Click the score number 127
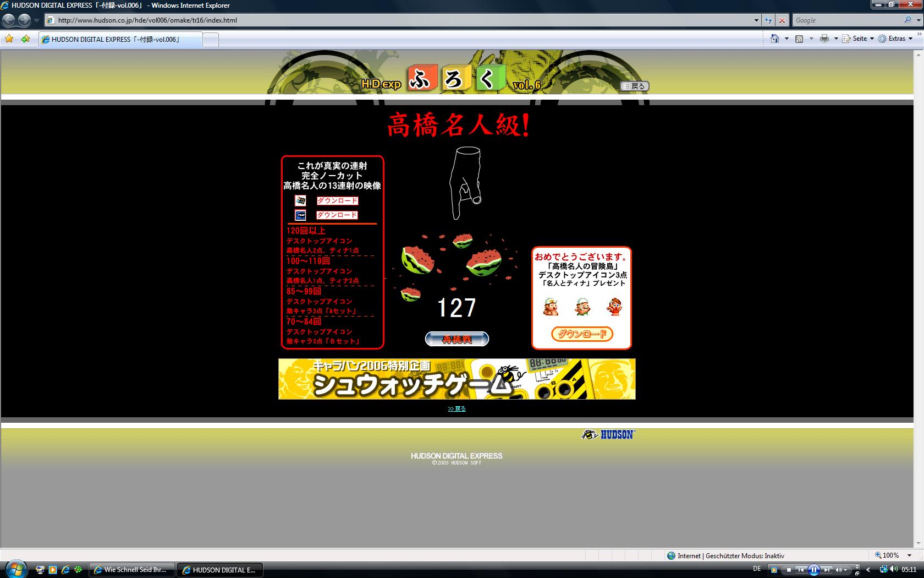The height and width of the screenshot is (578, 924). pos(457,308)
